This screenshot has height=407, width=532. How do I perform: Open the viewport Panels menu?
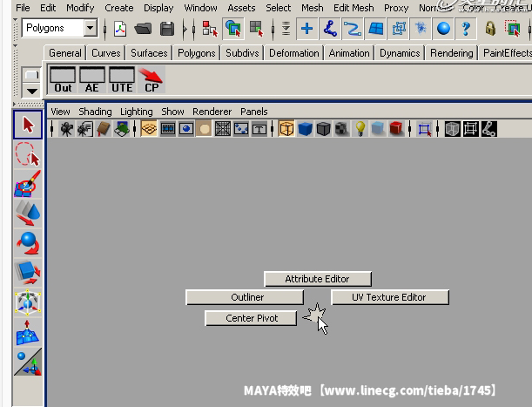(x=253, y=112)
